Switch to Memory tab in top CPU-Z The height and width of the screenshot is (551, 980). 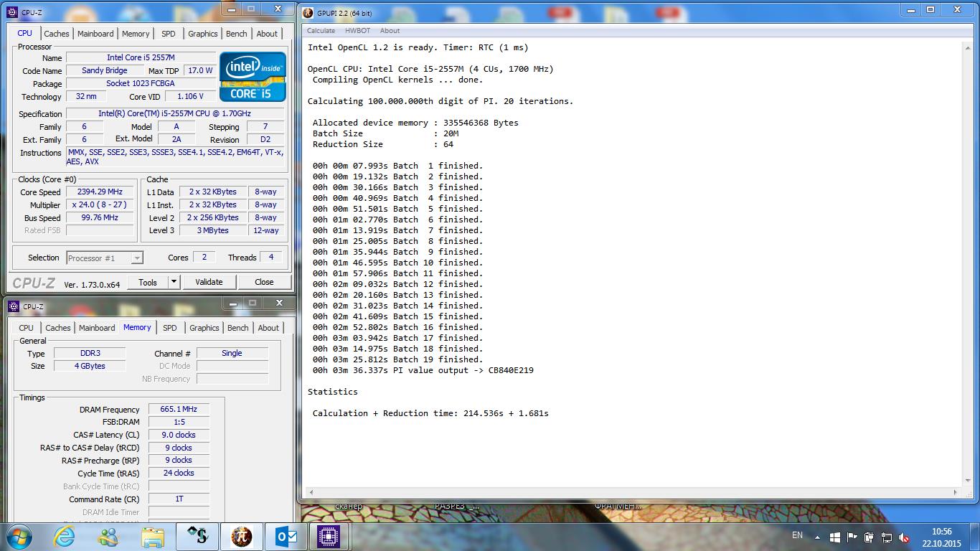(136, 34)
